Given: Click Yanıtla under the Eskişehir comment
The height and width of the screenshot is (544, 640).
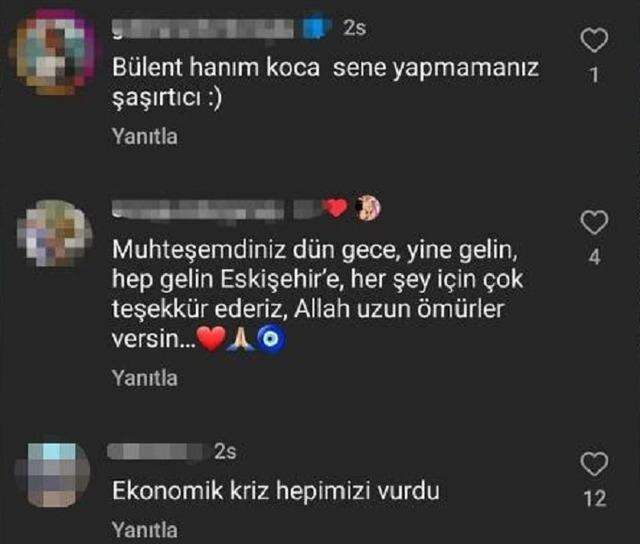Looking at the screenshot, I should [145, 378].
